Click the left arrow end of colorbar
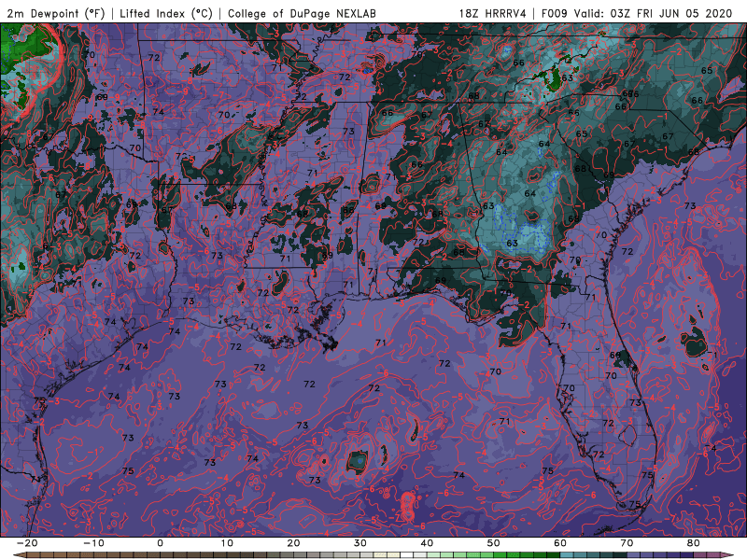The height and width of the screenshot is (560, 747). pyautogui.click(x=20, y=555)
